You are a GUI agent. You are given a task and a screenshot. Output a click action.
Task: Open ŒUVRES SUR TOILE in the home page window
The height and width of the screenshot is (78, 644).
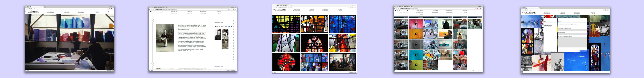pos(51,11)
